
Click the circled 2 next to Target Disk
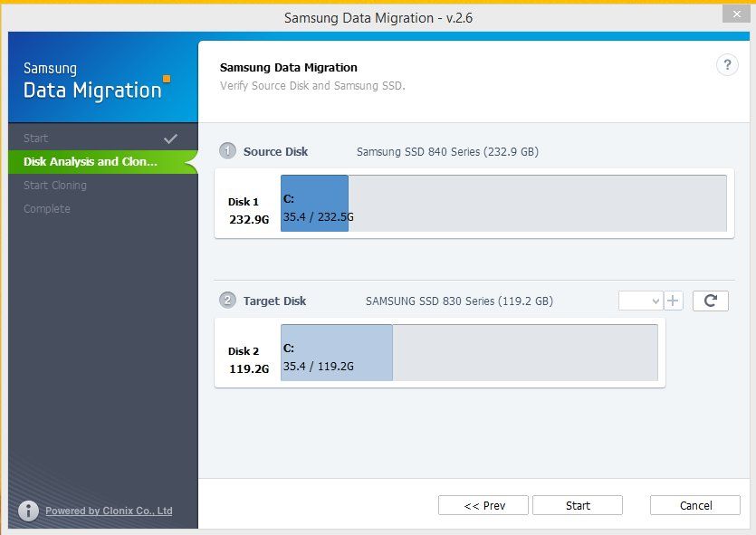coord(227,301)
